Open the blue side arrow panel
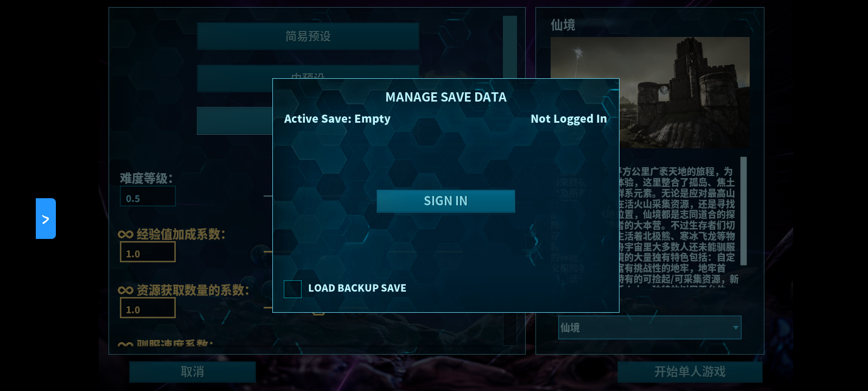 click(46, 218)
